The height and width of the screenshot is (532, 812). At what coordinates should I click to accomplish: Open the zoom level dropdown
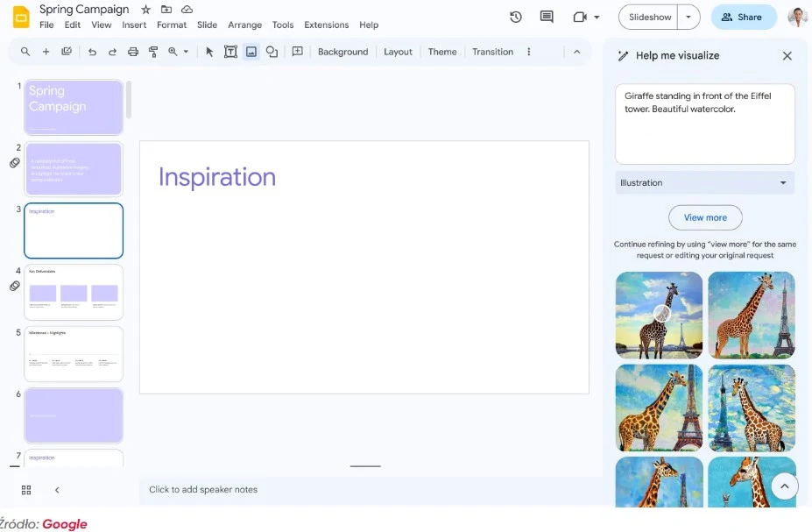[x=178, y=52]
